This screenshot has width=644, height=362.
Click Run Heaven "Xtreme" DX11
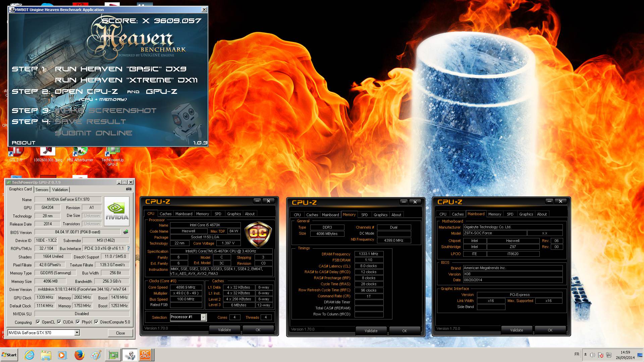coord(126,80)
